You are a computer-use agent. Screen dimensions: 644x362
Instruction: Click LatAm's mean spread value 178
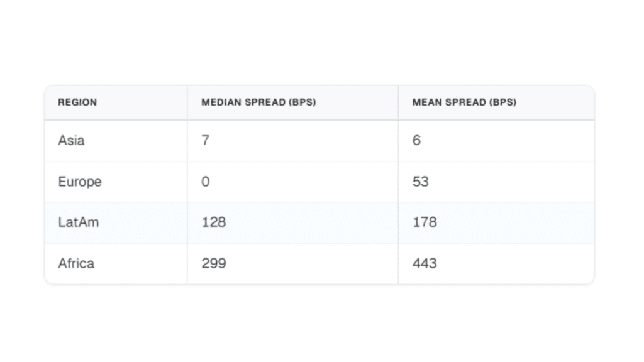click(x=425, y=222)
